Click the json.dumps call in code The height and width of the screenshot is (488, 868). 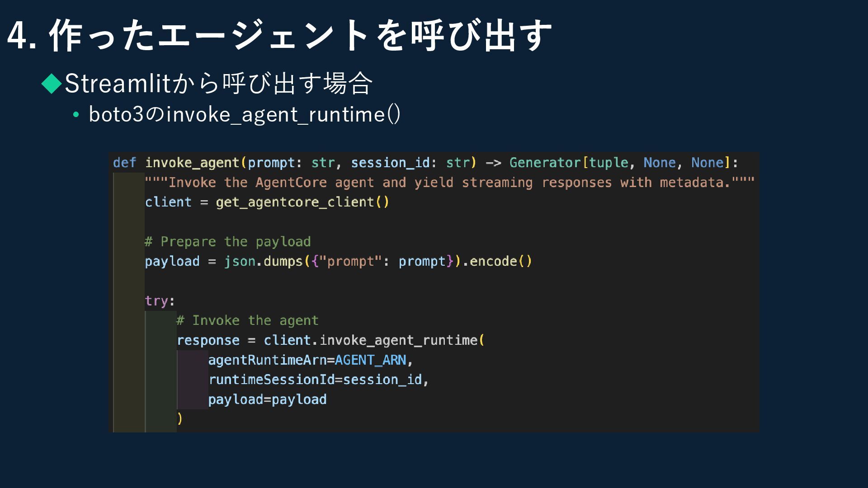263,261
